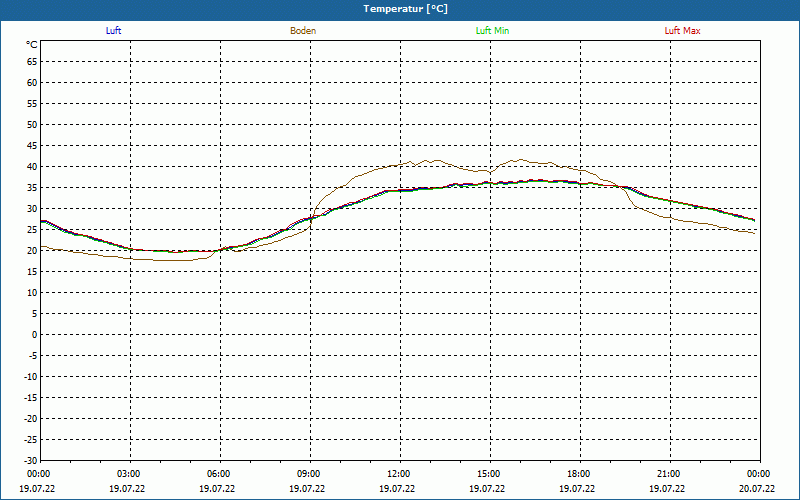
Task: Click the 20 y-axis value
Action: coord(32,251)
